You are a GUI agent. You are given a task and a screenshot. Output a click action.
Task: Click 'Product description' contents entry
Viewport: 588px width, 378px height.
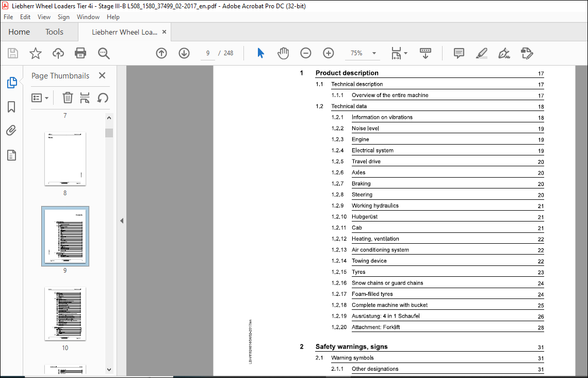347,73
